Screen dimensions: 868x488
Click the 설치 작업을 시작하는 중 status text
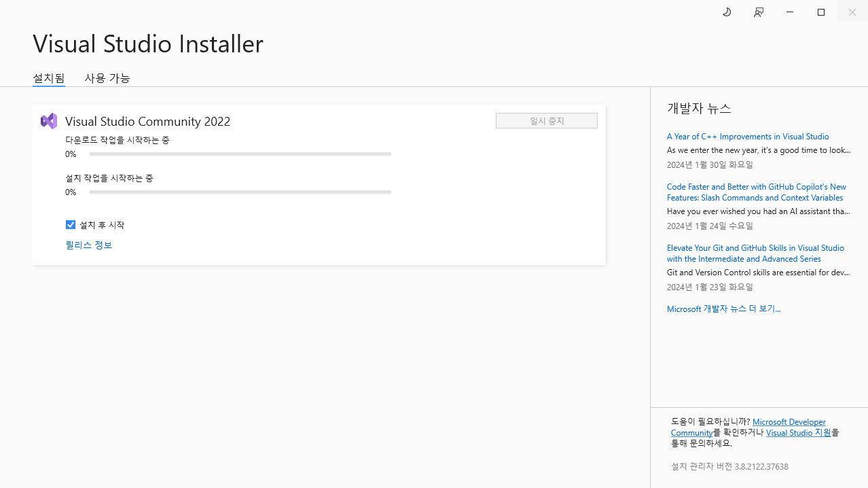[x=109, y=178]
